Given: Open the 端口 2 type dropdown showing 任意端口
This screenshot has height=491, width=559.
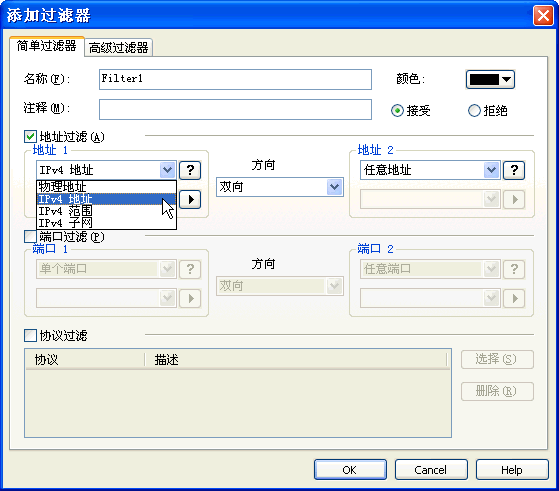Looking at the screenshot, I should pyautogui.click(x=430, y=269).
